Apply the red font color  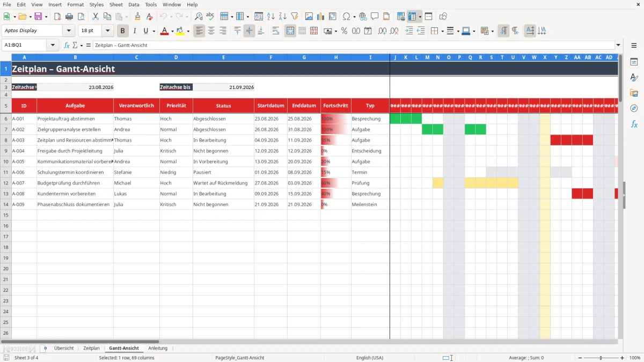pos(164,31)
